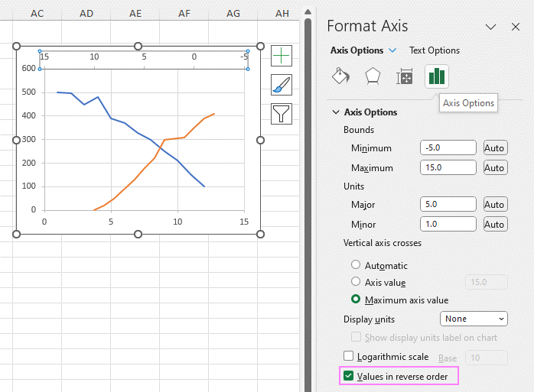Open the Axis Options tab dropdown arrow

point(392,50)
